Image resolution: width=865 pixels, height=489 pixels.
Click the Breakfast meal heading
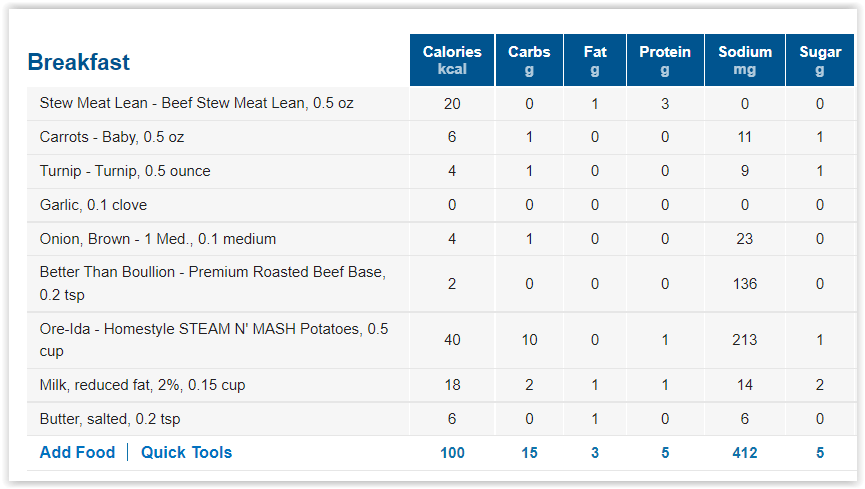click(x=79, y=62)
